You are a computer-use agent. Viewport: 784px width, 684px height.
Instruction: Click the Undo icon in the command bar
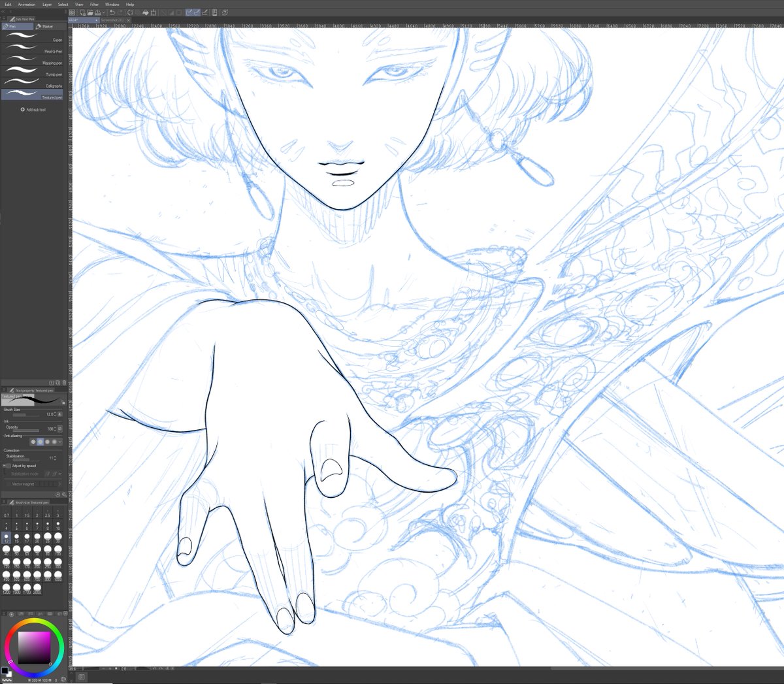coord(112,12)
